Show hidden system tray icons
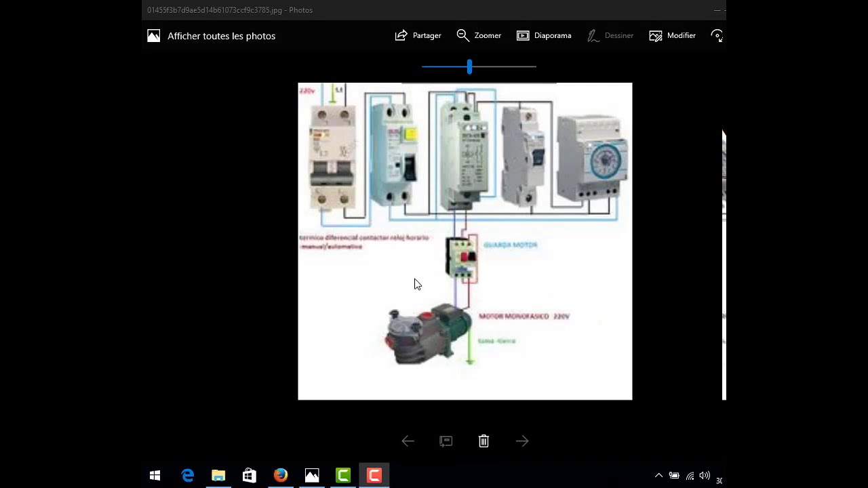 coord(658,476)
